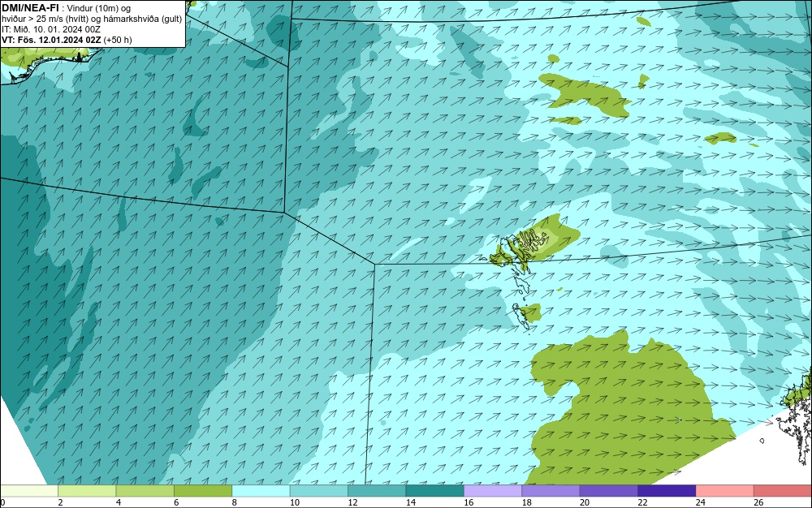This screenshot has height=508, width=812.
Task: Click the legend tick label '16'
Action: point(469,502)
